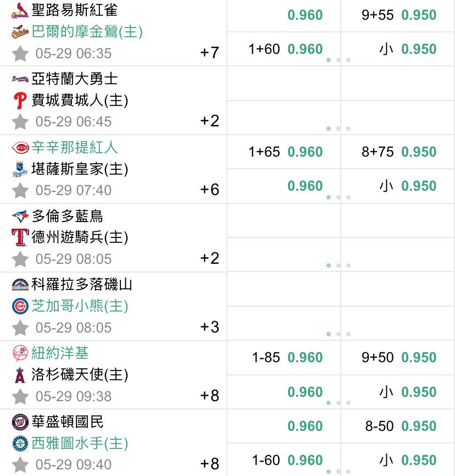The image size is (455, 476).
Task: Toggle star for the 05-29 06:45 game
Action: (x=20, y=121)
